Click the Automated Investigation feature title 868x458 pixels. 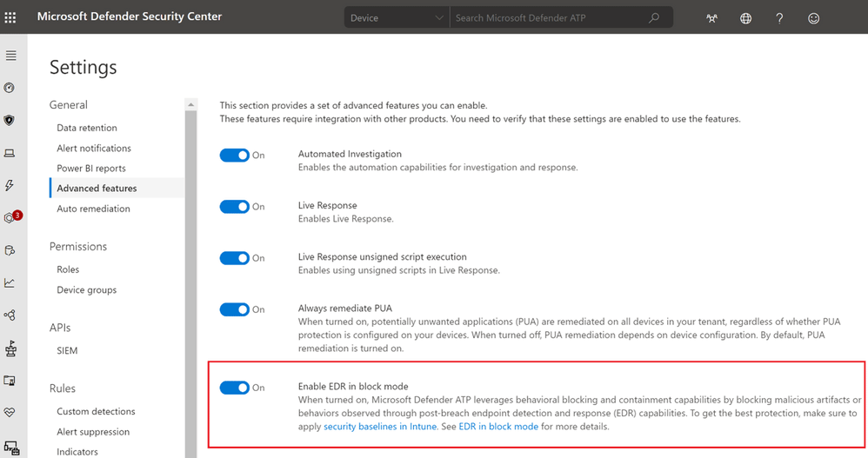click(350, 154)
